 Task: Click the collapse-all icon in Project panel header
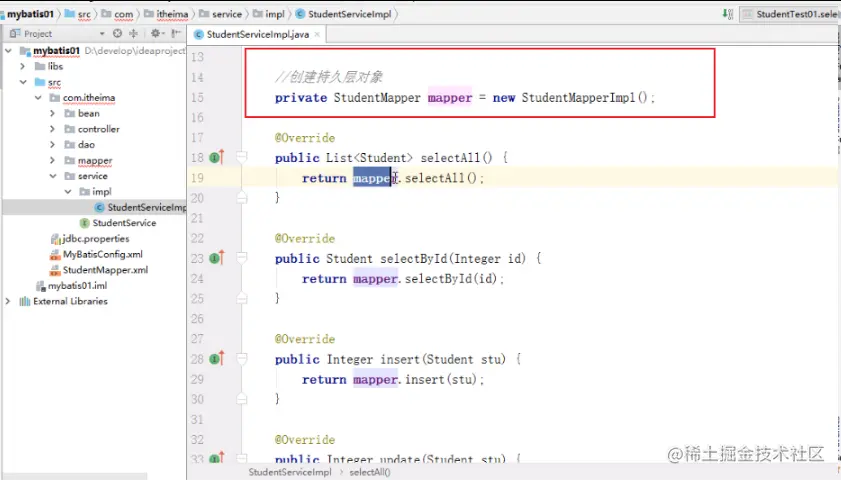[133, 33]
